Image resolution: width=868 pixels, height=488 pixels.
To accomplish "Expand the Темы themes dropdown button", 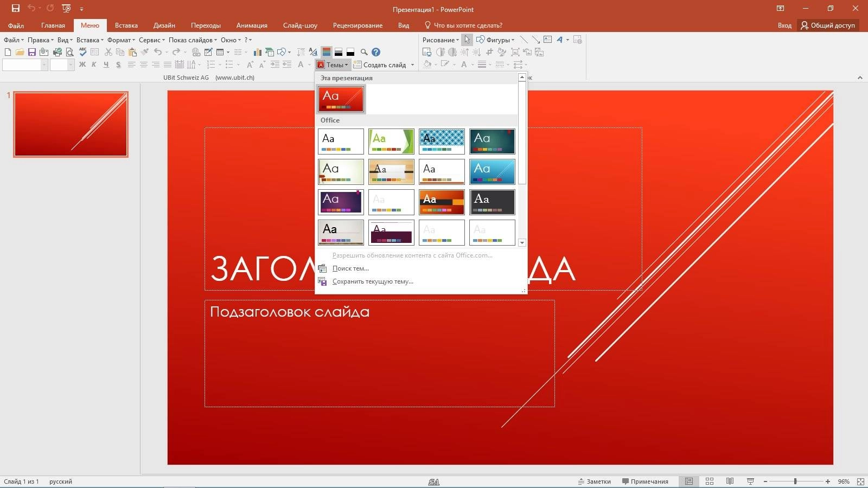I will pyautogui.click(x=333, y=65).
